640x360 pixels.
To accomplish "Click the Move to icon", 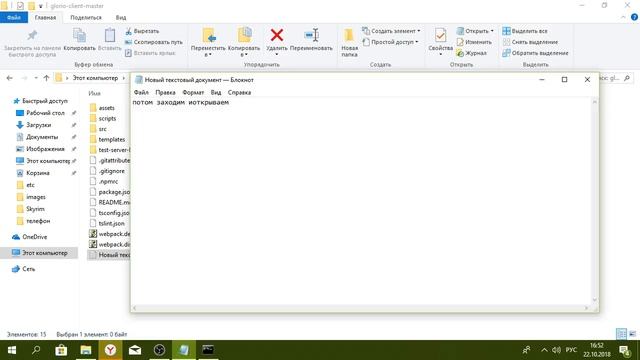I will click(x=209, y=35).
